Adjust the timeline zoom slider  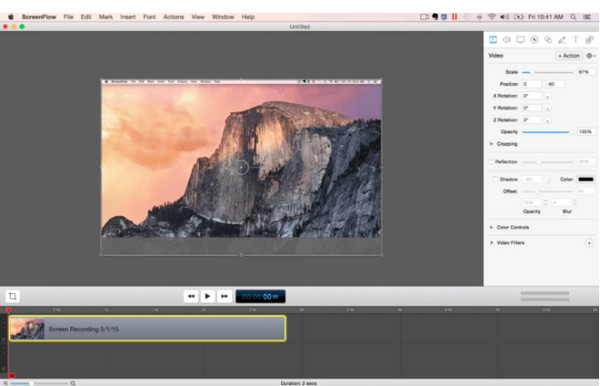point(39,383)
